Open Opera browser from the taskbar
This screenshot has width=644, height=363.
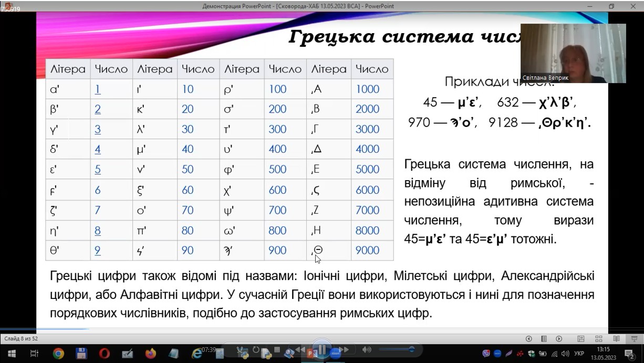(104, 354)
